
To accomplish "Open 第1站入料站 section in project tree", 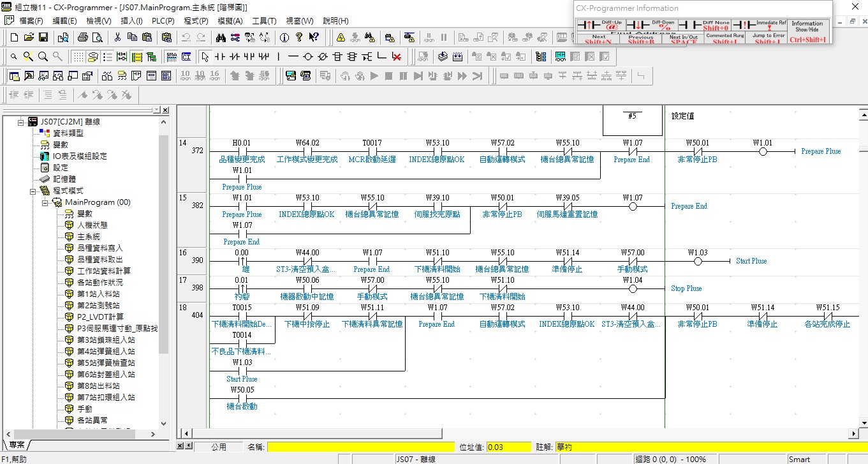I will tap(98, 294).
